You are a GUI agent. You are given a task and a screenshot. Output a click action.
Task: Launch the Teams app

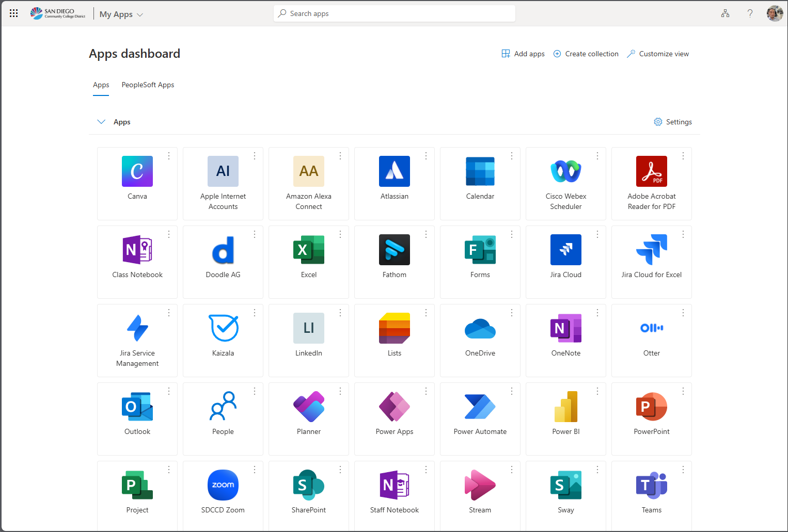pyautogui.click(x=652, y=485)
